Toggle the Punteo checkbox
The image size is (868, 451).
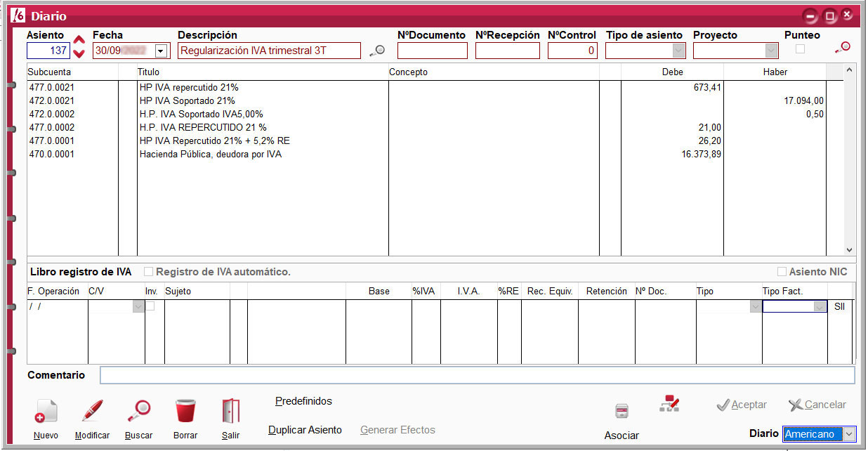[800, 49]
